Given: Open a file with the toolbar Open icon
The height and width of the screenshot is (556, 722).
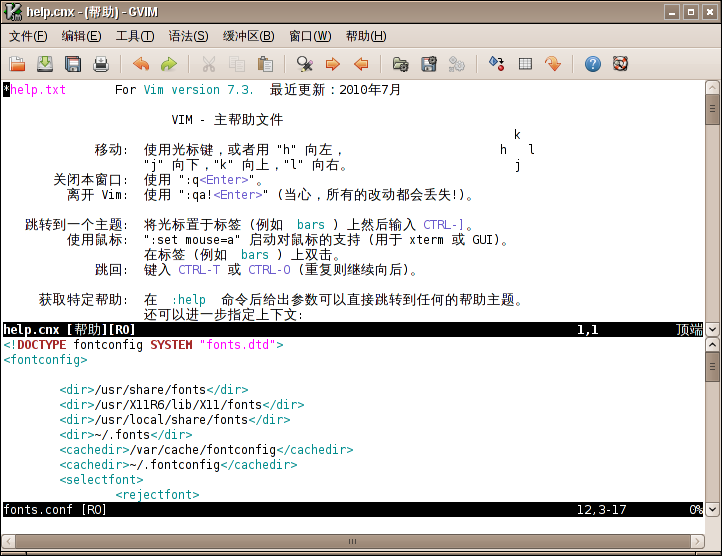Looking at the screenshot, I should [x=17, y=64].
